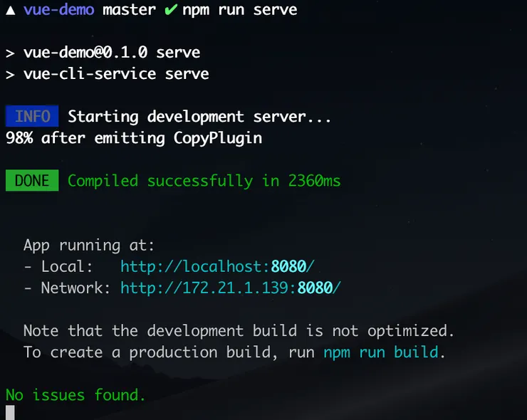This screenshot has height=420, width=527.
Task: Select the 'Network:' label
Action: [x=75, y=288]
